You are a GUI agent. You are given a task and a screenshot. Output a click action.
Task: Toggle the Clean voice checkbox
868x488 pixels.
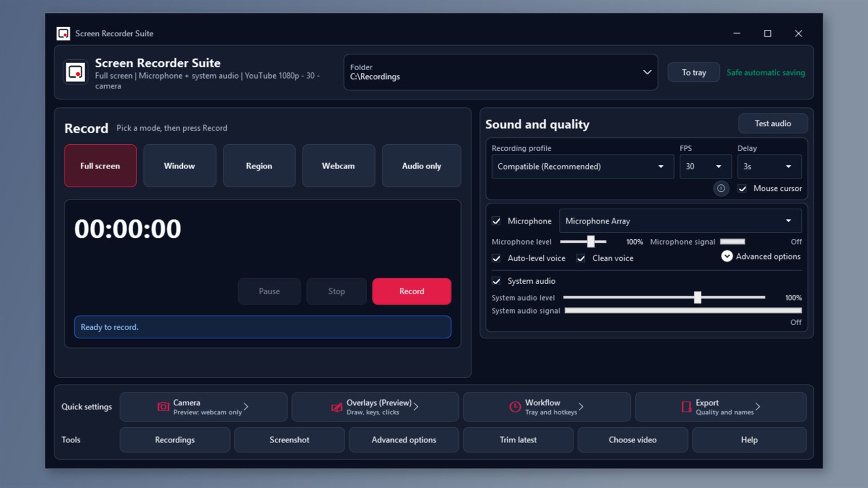point(581,258)
